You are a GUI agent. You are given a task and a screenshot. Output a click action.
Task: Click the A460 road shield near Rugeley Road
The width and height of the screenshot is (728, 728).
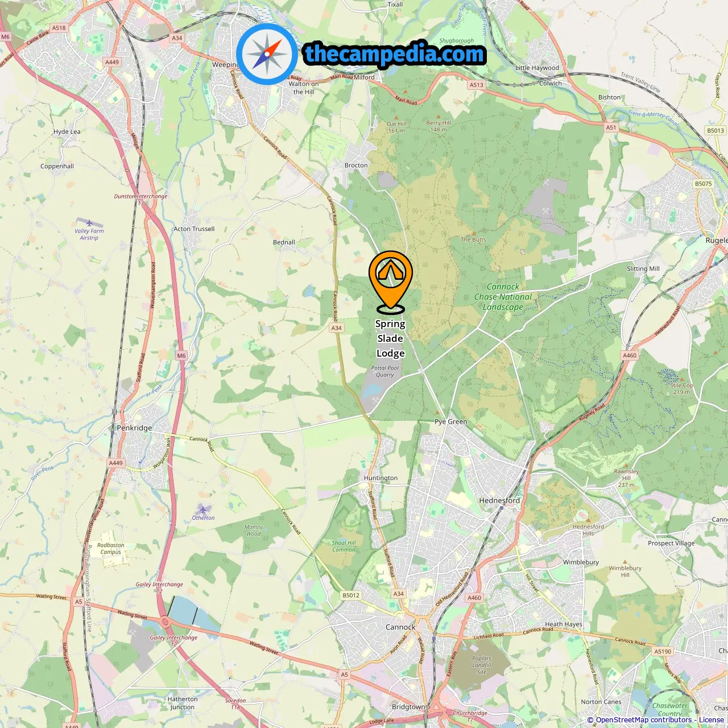pos(630,355)
